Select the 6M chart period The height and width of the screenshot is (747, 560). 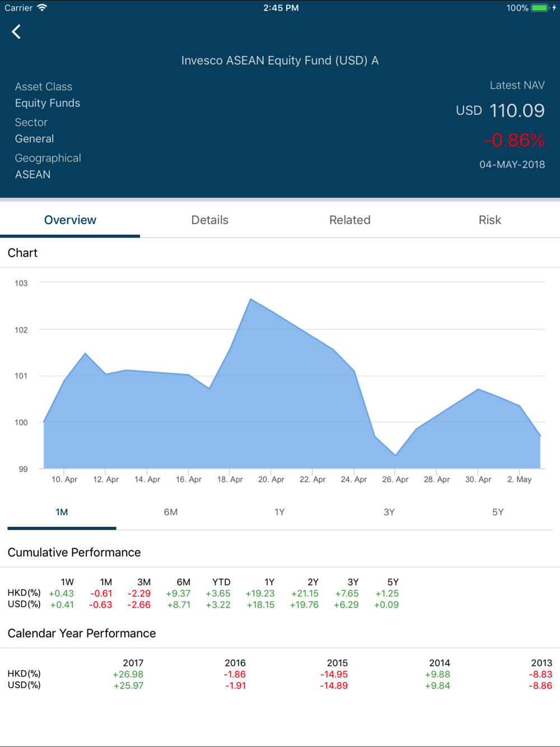pyautogui.click(x=171, y=512)
